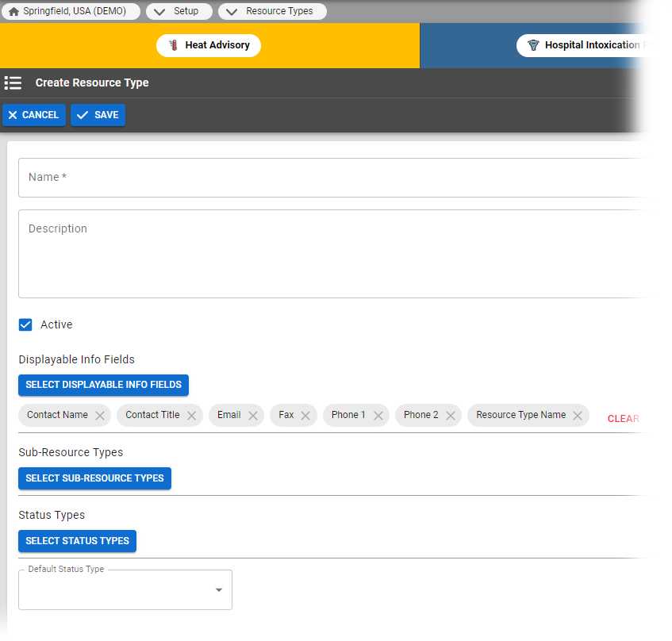Remove the Phone 1 field chip
672x641 pixels.
point(378,415)
